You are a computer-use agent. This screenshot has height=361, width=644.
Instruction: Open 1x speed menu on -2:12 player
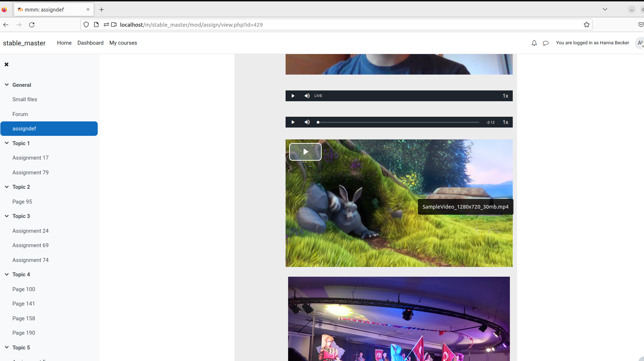(506, 122)
